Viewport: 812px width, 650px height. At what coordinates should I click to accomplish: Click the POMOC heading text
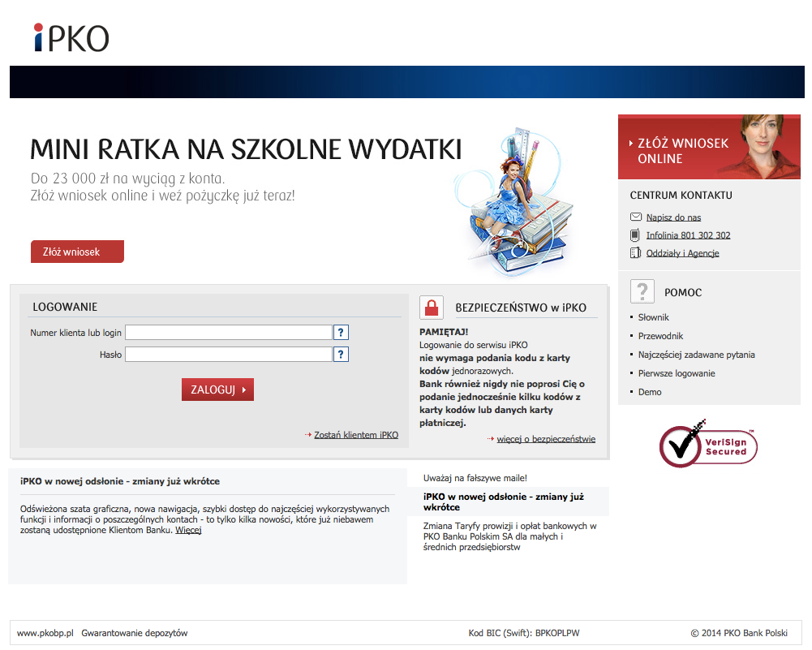pos(683,293)
